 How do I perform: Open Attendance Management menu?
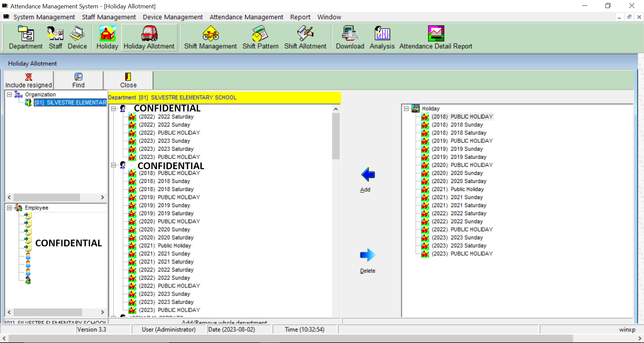click(247, 17)
